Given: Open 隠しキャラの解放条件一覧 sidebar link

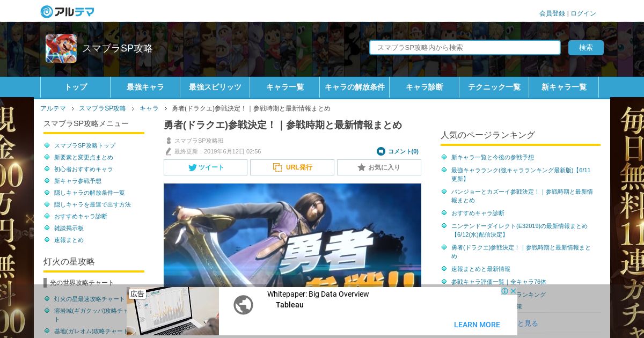Looking at the screenshot, I should coord(90,193).
